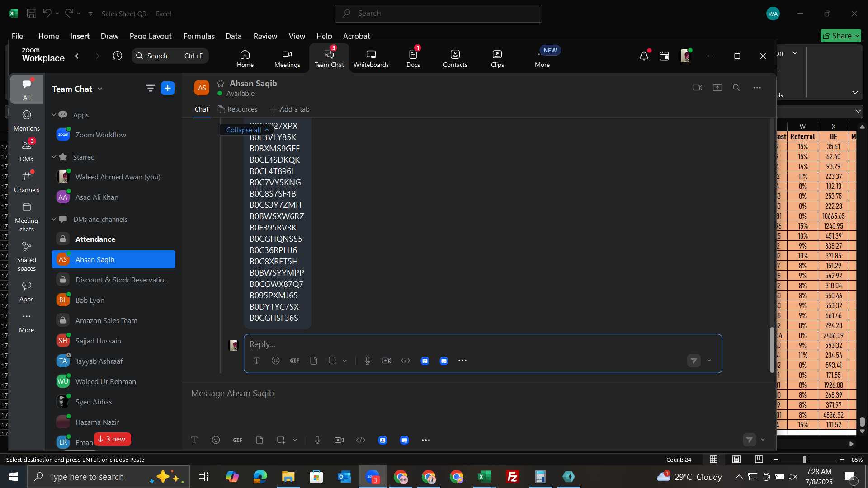The height and width of the screenshot is (488, 868).
Task: Click Add a tab
Action: (290, 109)
